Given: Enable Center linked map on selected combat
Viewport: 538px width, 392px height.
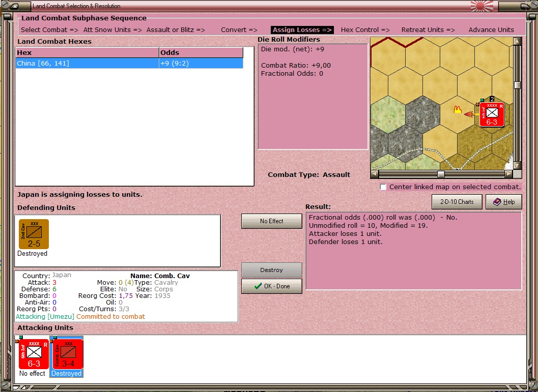Looking at the screenshot, I should click(383, 187).
